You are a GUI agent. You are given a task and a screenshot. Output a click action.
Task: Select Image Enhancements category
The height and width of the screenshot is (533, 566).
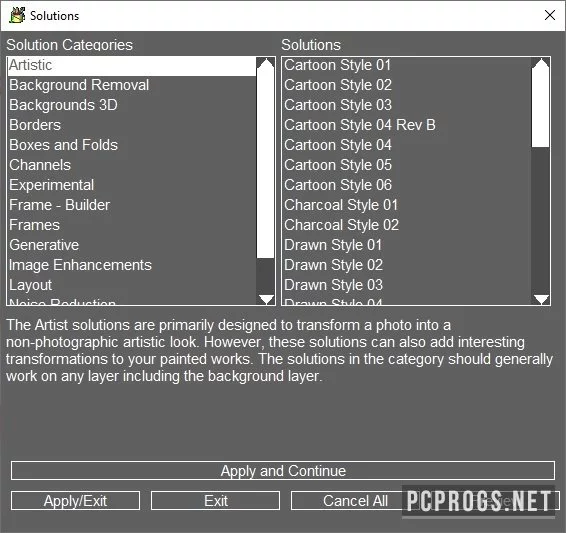tap(131, 265)
